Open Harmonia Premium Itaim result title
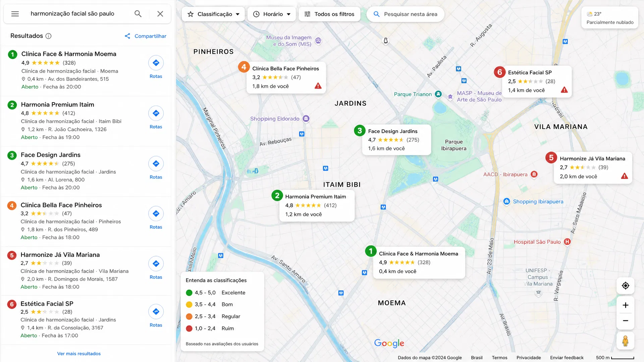Screen dimensions: 644x362 57,105
